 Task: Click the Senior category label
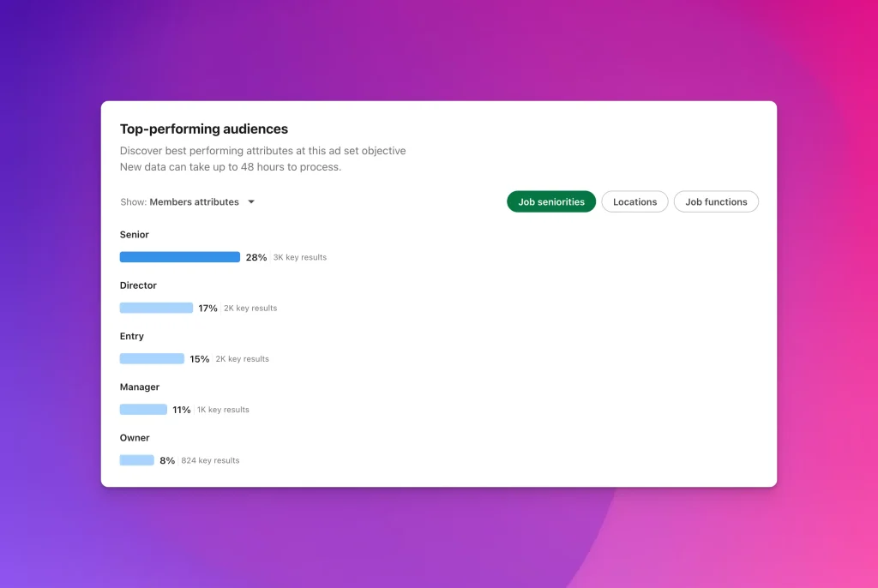click(x=135, y=235)
